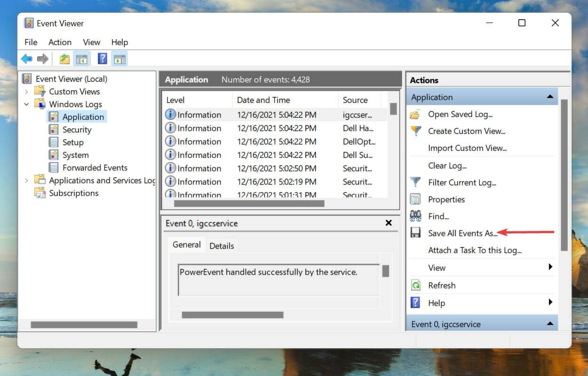This screenshot has height=376, width=588.
Task: Open the Help submenu arrow in Actions
Action: [550, 302]
